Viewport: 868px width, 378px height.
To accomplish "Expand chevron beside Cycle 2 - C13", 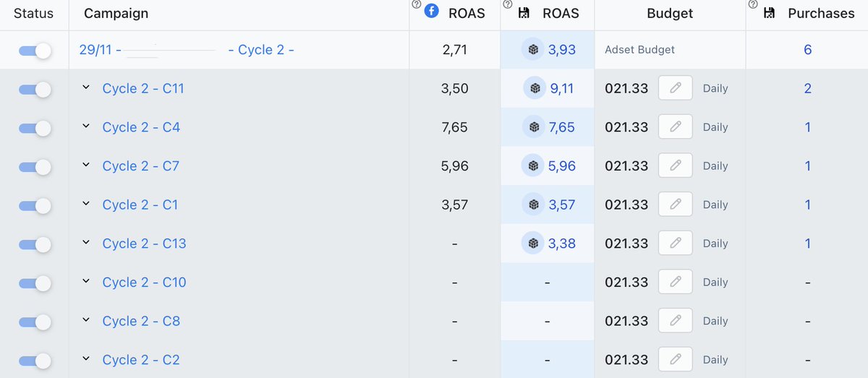I will 85,242.
